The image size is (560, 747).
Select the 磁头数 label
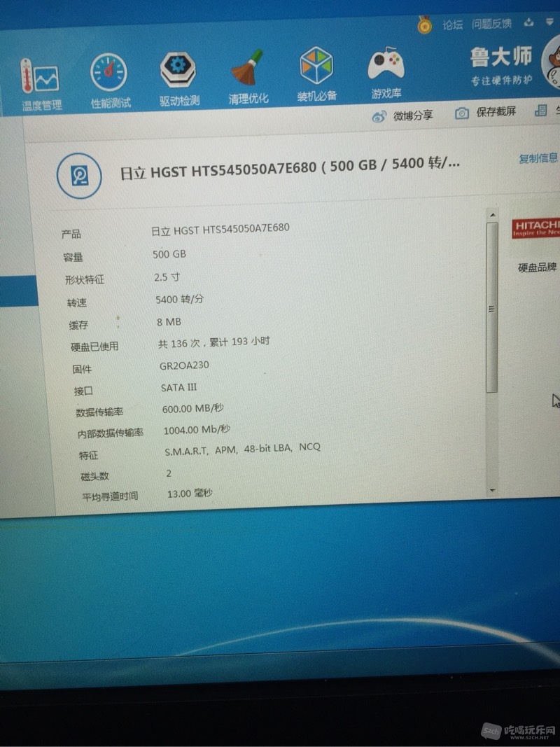[94, 476]
